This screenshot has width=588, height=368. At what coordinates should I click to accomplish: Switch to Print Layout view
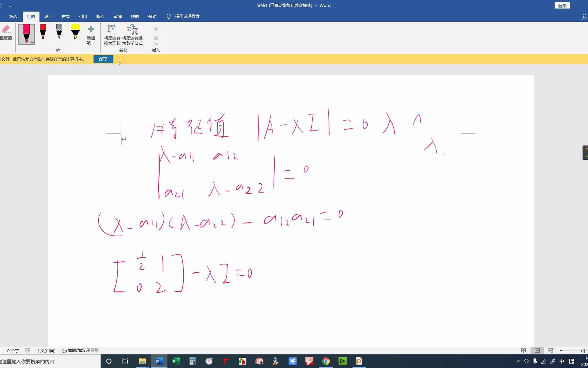537,351
